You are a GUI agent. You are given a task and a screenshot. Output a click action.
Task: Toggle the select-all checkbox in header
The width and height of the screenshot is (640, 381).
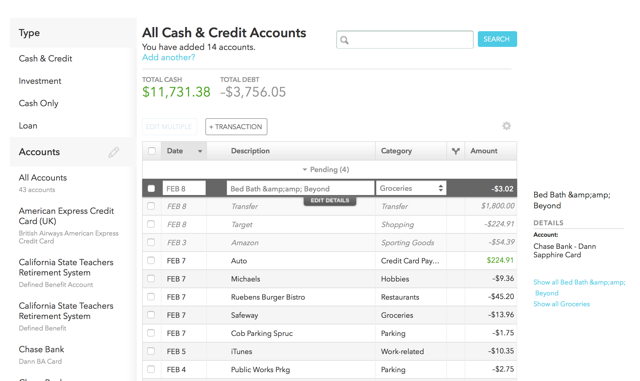tap(152, 151)
